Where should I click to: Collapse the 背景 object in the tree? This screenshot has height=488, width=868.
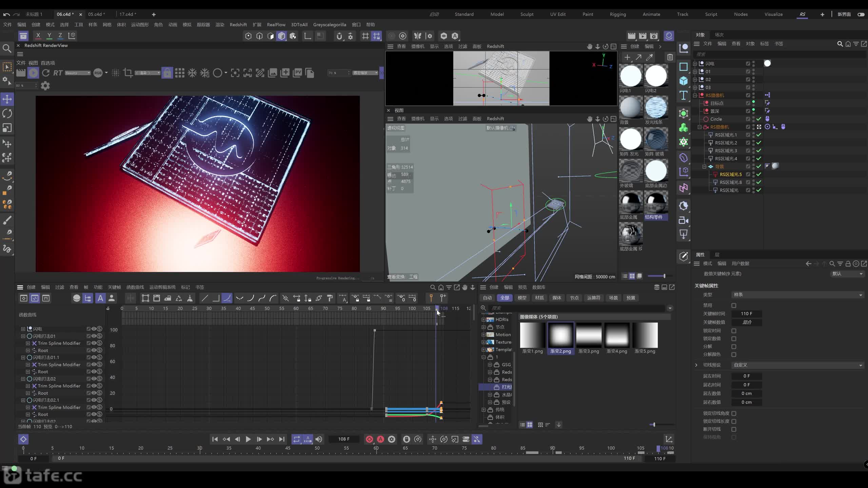[704, 166]
